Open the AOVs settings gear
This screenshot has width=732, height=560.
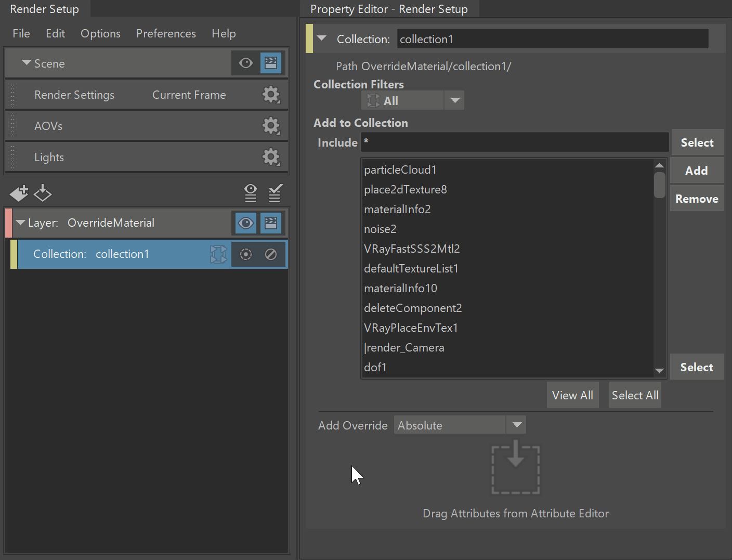(x=271, y=126)
